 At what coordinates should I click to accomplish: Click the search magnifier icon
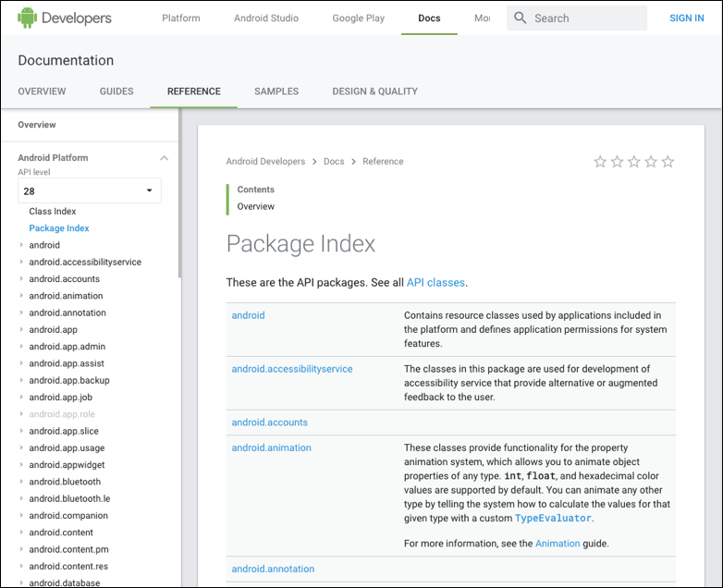pos(521,18)
